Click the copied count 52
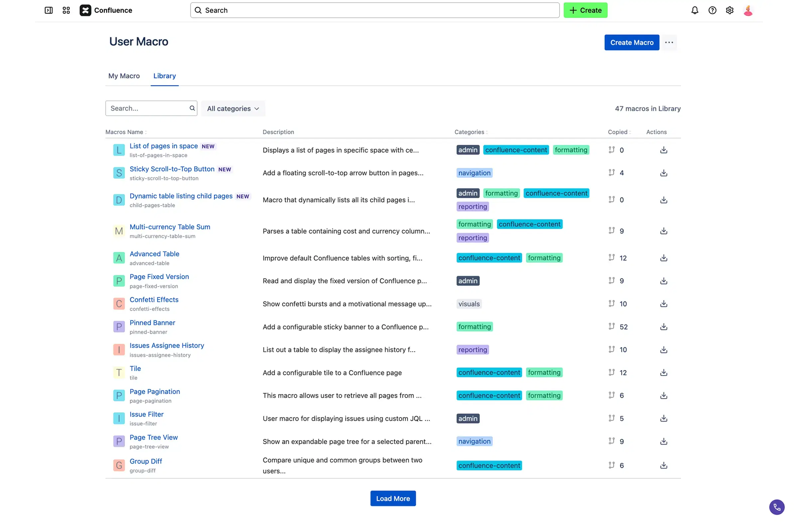This screenshot has height=532, width=798. [x=624, y=327]
